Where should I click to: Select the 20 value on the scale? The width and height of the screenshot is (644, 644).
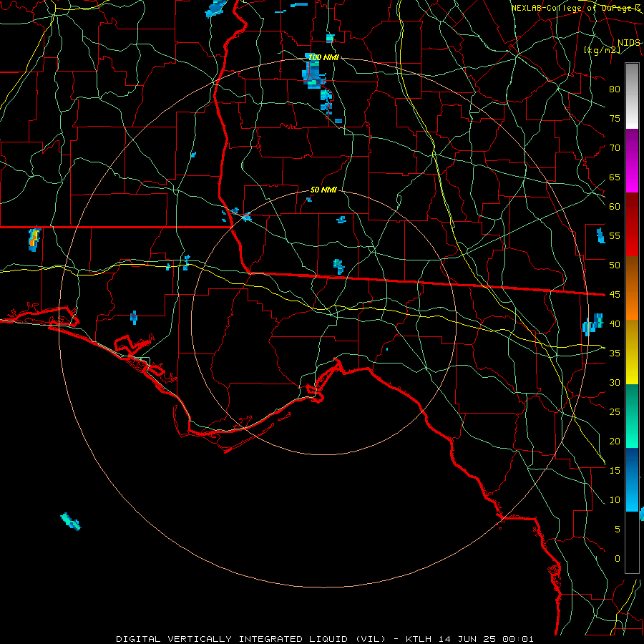pos(615,441)
